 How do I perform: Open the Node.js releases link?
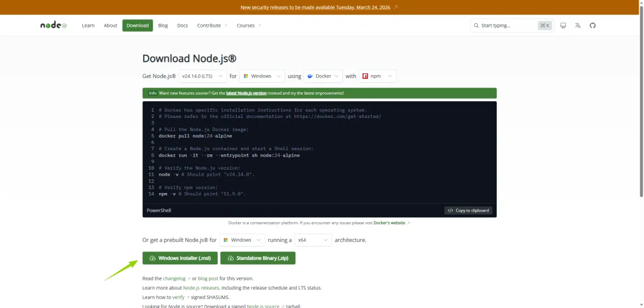pyautogui.click(x=201, y=288)
